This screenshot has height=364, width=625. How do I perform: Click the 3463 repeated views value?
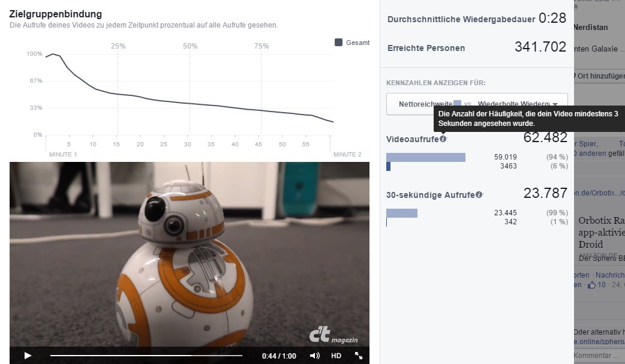click(x=508, y=166)
